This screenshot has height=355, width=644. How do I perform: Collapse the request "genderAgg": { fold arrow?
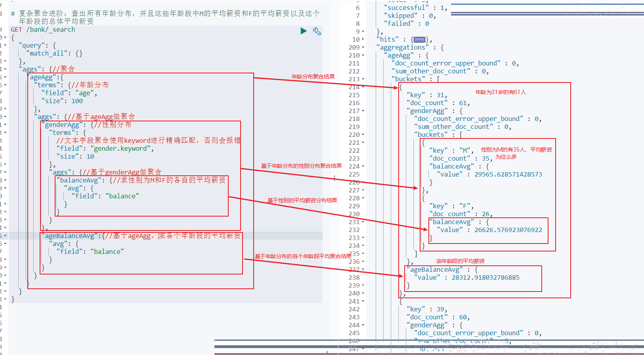pyautogui.click(x=5, y=125)
